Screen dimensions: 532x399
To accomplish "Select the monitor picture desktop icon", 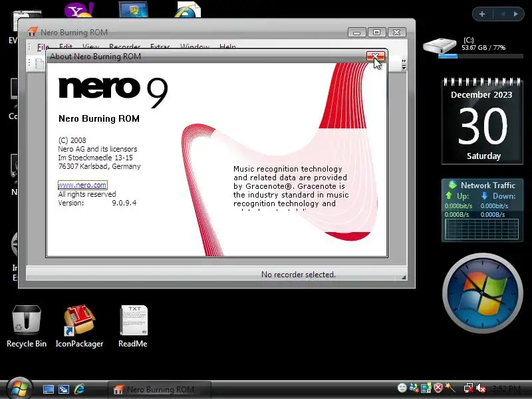I will (x=134, y=9).
